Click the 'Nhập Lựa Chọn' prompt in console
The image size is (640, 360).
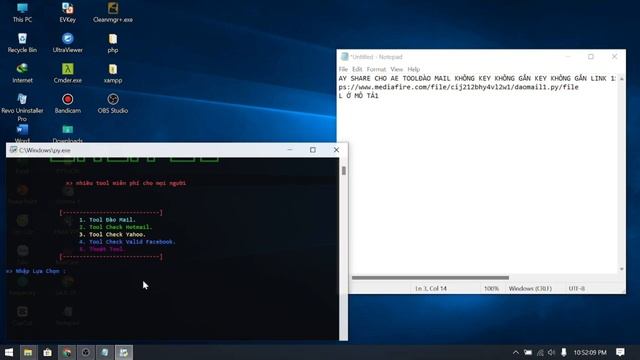tap(36, 271)
